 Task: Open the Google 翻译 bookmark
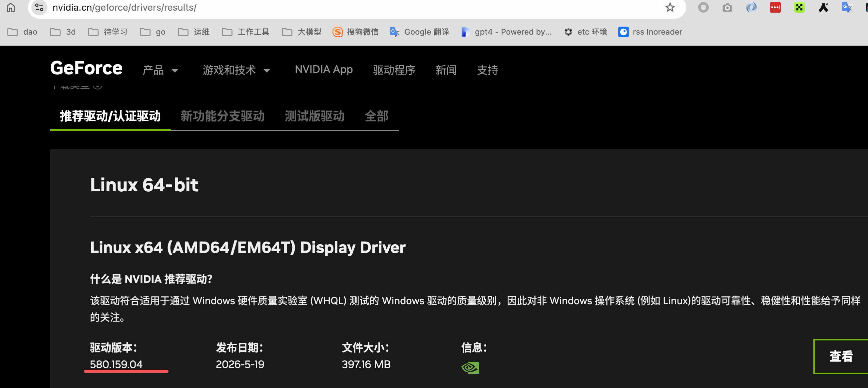(419, 32)
